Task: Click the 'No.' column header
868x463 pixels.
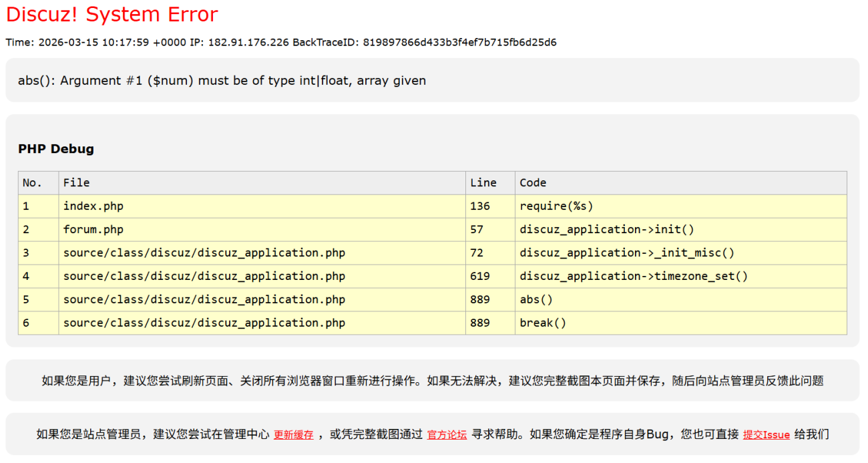Action: [39, 183]
